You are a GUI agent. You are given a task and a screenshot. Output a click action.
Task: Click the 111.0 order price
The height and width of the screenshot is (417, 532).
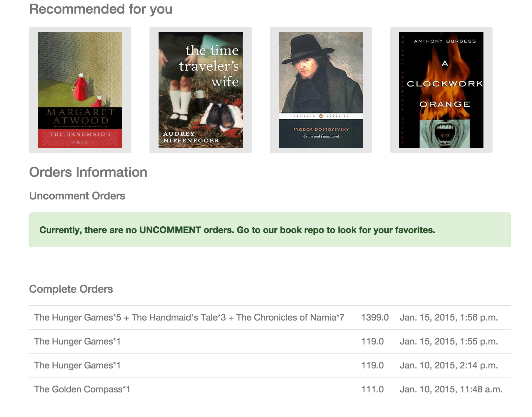click(372, 389)
